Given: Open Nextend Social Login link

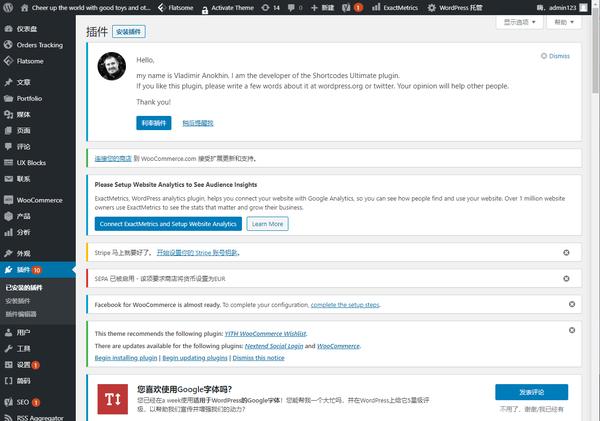Looking at the screenshot, I should point(274,346).
